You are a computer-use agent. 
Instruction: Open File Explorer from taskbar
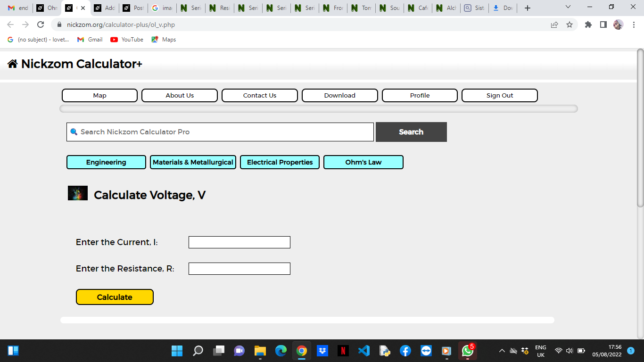[x=260, y=351]
